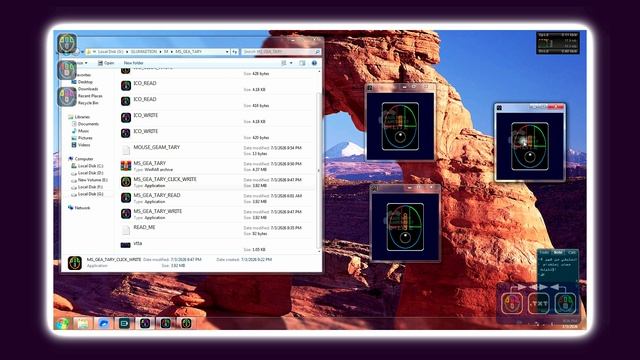
Task: Toggle the preview pane icon in Explorer
Action: pos(302,63)
